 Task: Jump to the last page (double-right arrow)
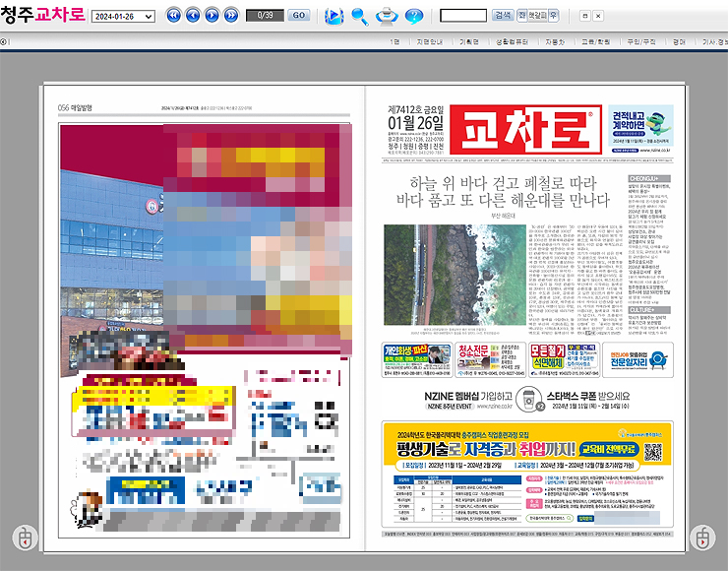click(231, 16)
